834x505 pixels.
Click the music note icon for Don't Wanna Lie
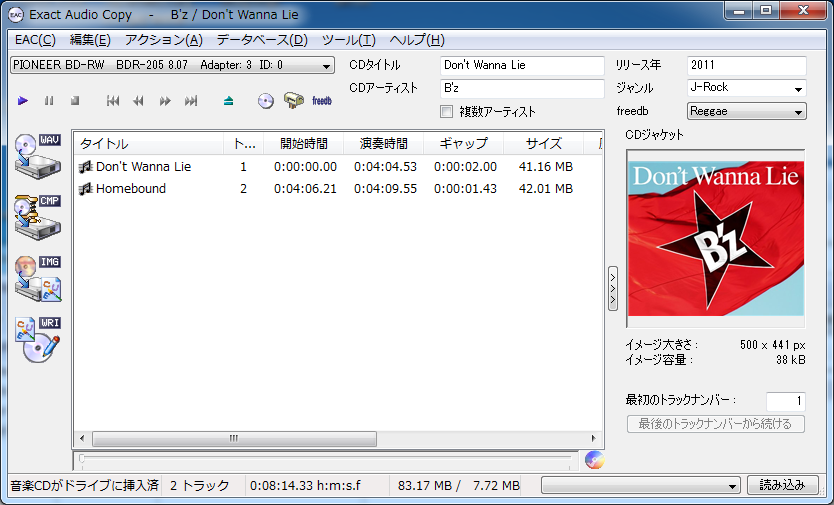[x=85, y=167]
